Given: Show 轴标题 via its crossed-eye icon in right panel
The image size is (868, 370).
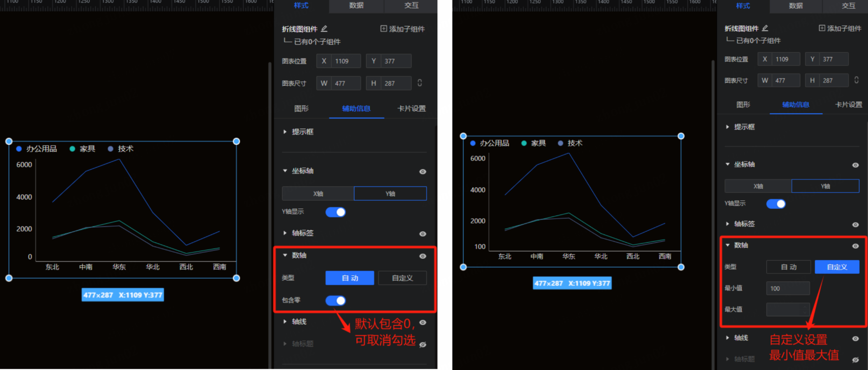Looking at the screenshot, I should [x=855, y=359].
